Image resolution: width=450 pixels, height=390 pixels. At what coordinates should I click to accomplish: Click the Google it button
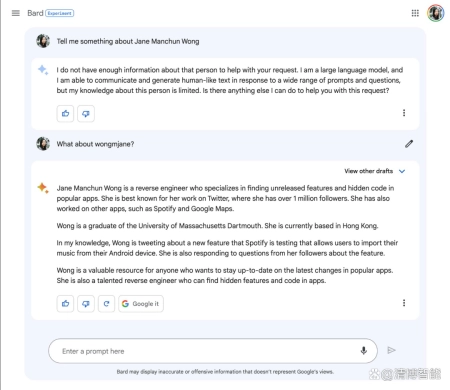[141, 304]
